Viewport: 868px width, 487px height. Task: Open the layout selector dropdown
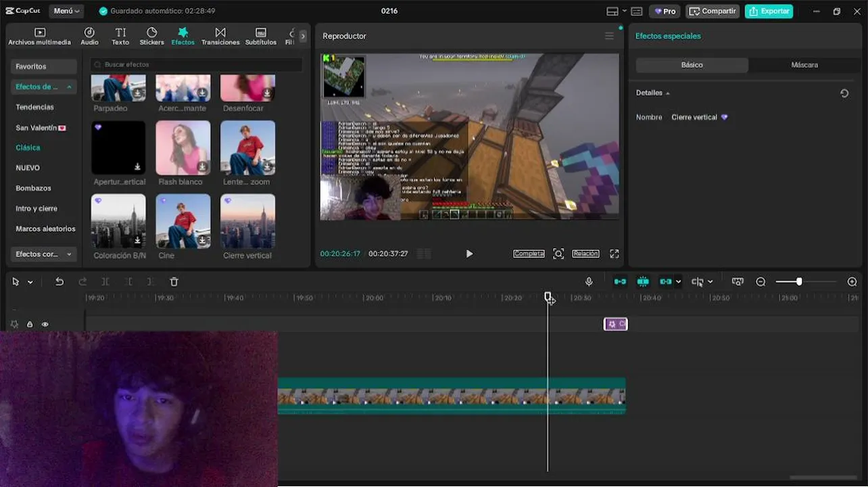pyautogui.click(x=616, y=11)
